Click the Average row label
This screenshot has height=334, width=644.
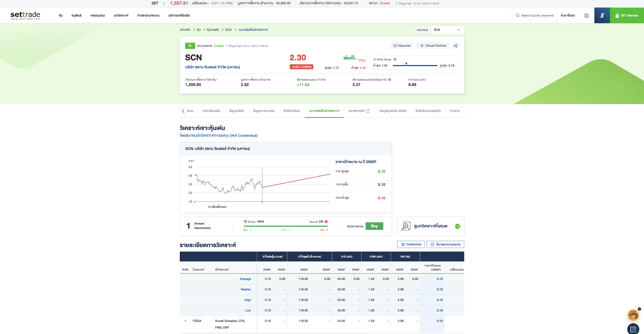245,279
